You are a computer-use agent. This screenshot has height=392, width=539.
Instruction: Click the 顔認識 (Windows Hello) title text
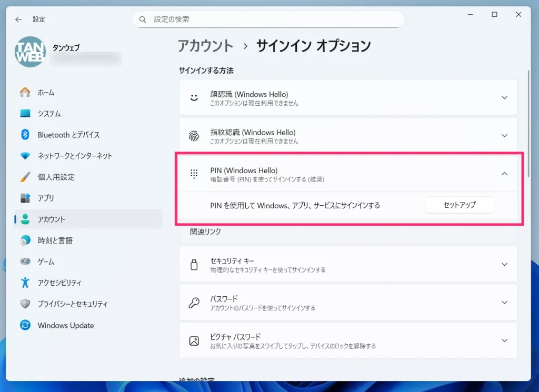pyautogui.click(x=249, y=94)
